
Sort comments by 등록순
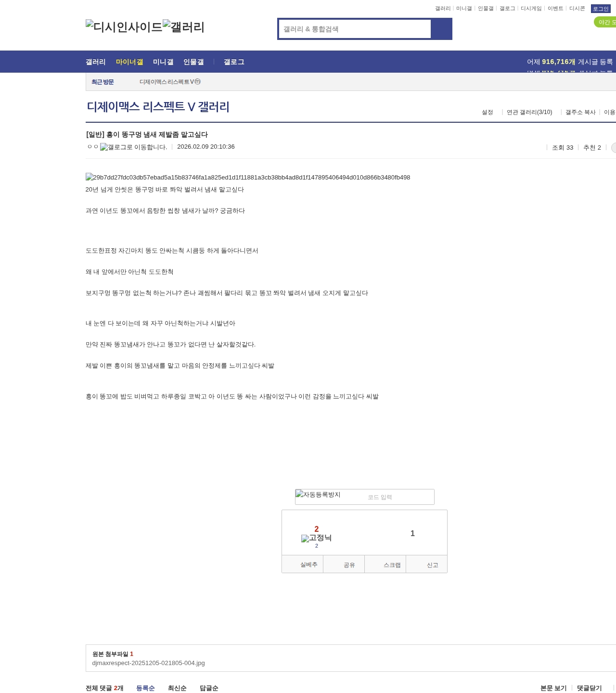pyautogui.click(x=145, y=688)
